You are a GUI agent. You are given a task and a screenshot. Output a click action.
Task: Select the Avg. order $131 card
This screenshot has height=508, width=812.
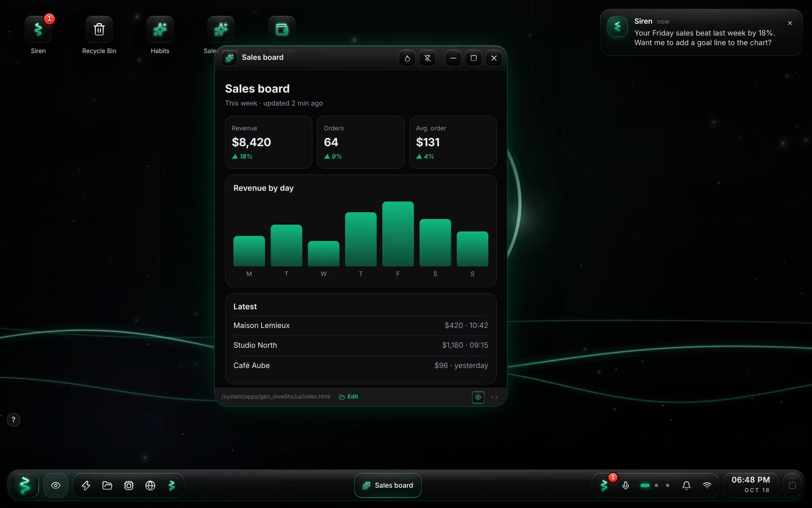(x=453, y=142)
